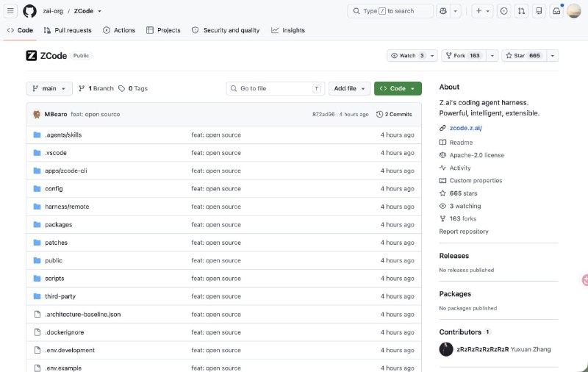View the 1 Branch link

coord(96,88)
